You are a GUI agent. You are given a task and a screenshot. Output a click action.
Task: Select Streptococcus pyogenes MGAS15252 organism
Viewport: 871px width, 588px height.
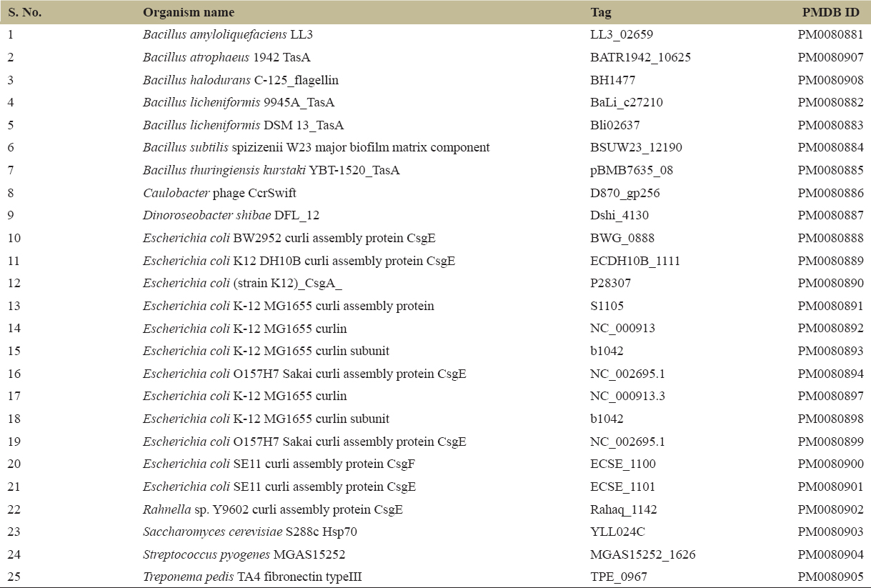(x=233, y=554)
